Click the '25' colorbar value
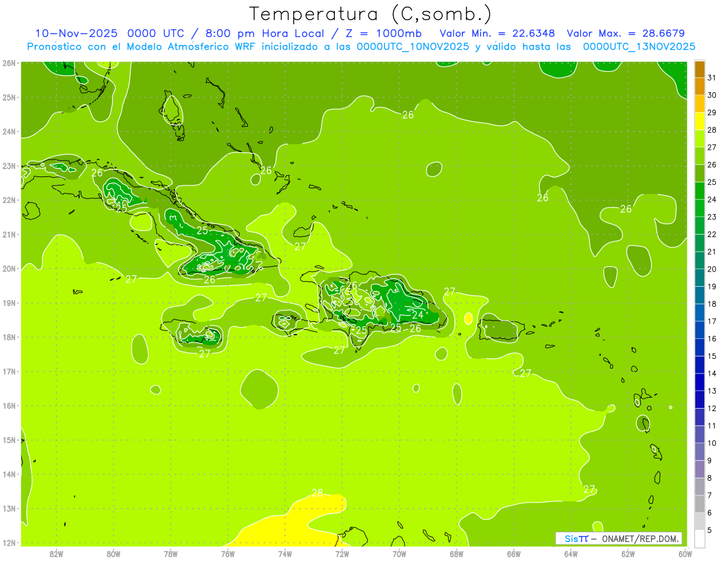The width and height of the screenshot is (728, 562). coord(712,182)
